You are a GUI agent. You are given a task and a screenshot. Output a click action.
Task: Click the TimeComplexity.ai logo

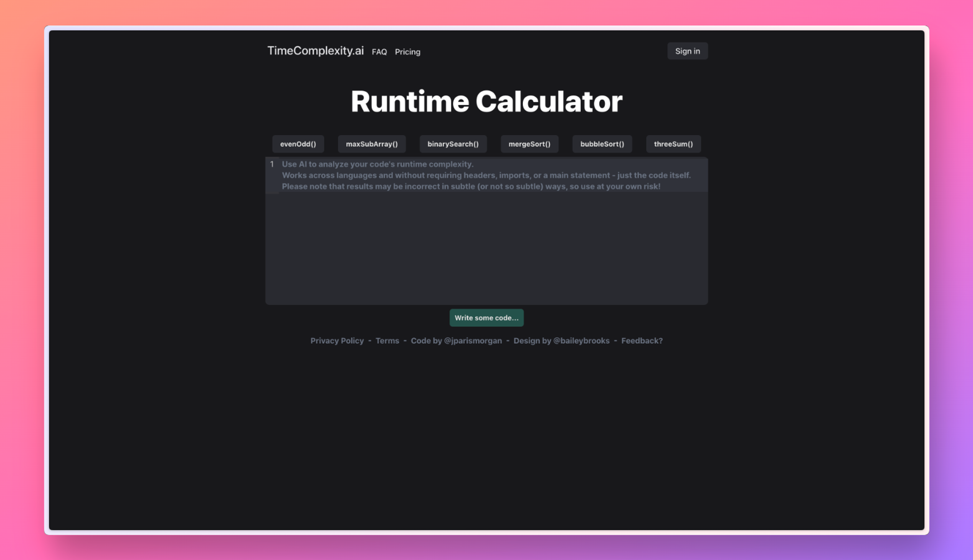315,51
